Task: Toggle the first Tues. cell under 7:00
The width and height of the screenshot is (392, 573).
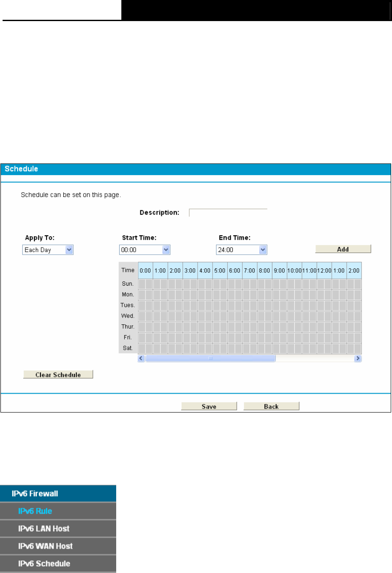Action: [246, 305]
